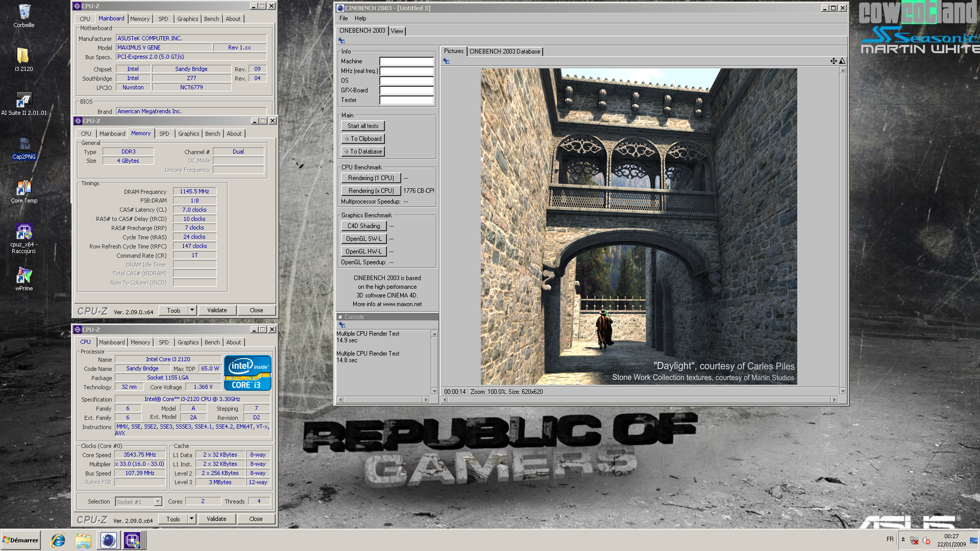Click the Démarrer start button
Viewport: 980px width, 551px height.
click(20, 540)
